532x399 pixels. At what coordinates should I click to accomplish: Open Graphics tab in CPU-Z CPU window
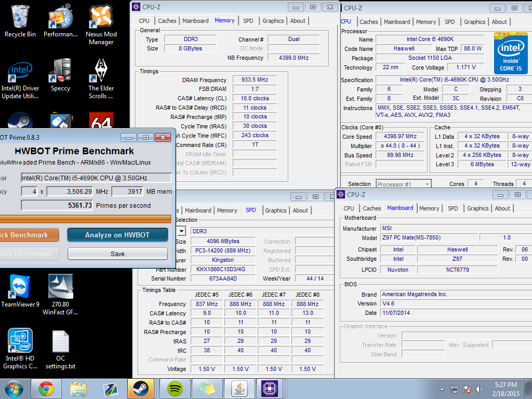(x=475, y=22)
